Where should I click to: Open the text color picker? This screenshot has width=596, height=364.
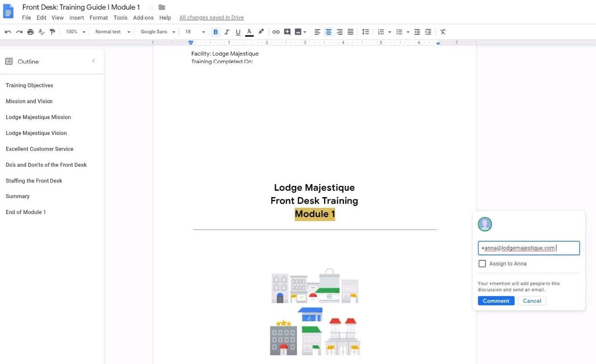[249, 32]
